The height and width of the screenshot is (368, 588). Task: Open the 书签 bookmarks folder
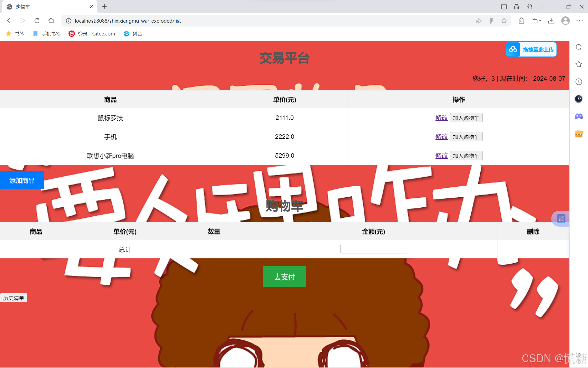point(15,34)
